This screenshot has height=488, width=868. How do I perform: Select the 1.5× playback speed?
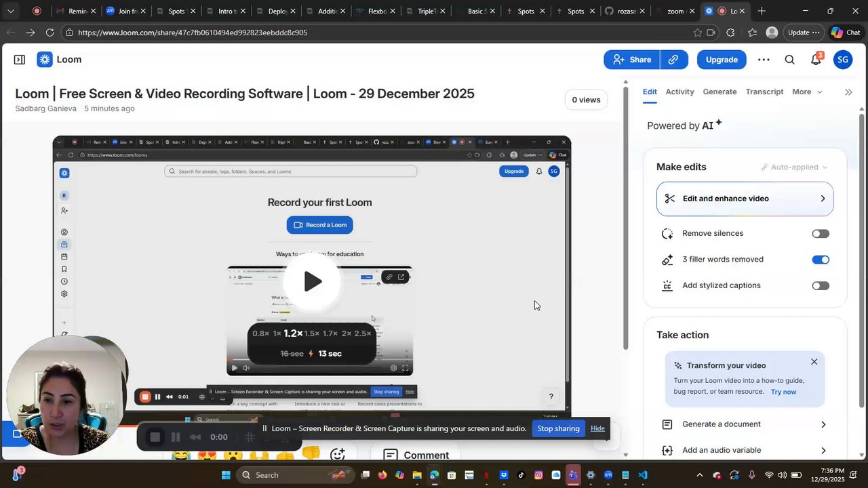[x=313, y=333]
